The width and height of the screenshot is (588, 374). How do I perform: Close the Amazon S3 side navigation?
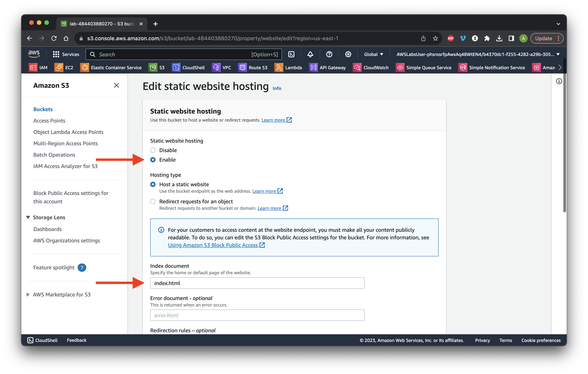[116, 86]
